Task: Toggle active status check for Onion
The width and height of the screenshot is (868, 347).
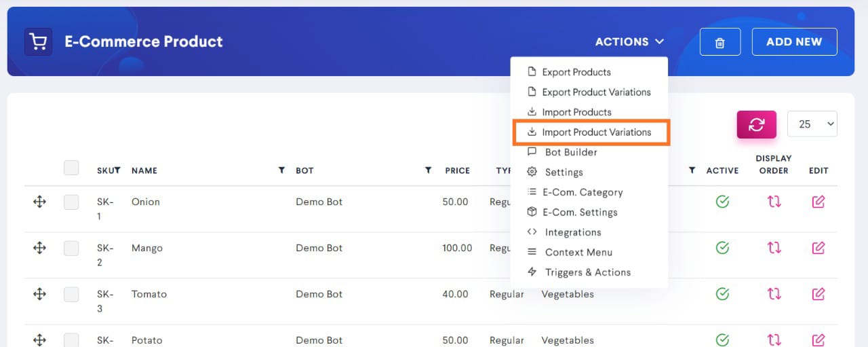Action: tap(722, 202)
